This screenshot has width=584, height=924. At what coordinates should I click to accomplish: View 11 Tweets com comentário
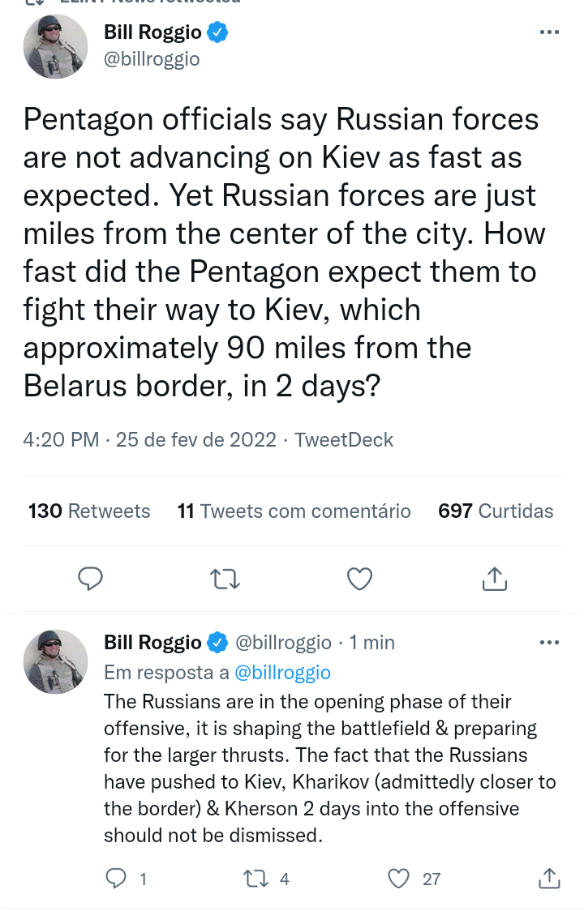click(x=294, y=511)
